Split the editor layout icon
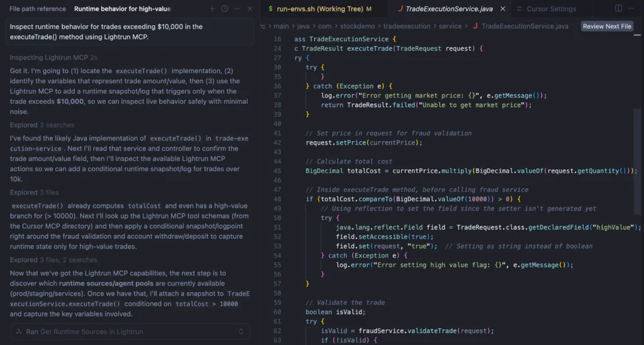 [619, 8]
